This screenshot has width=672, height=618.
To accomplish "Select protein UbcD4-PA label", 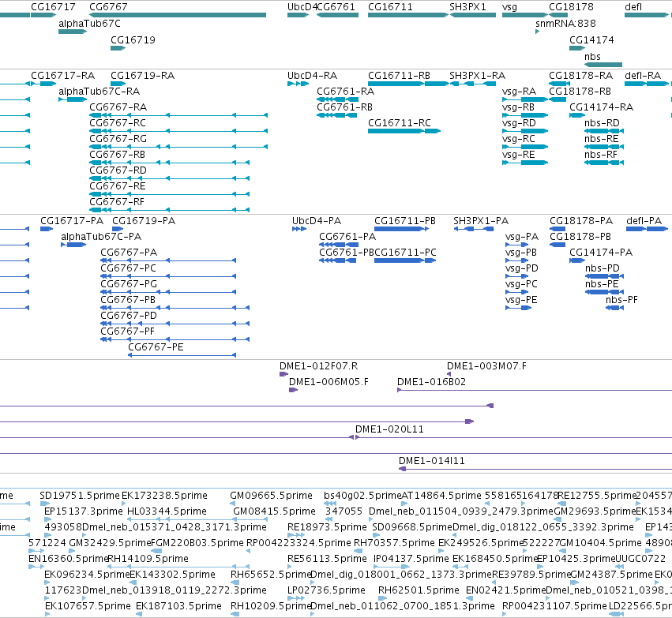I will pyautogui.click(x=317, y=221).
